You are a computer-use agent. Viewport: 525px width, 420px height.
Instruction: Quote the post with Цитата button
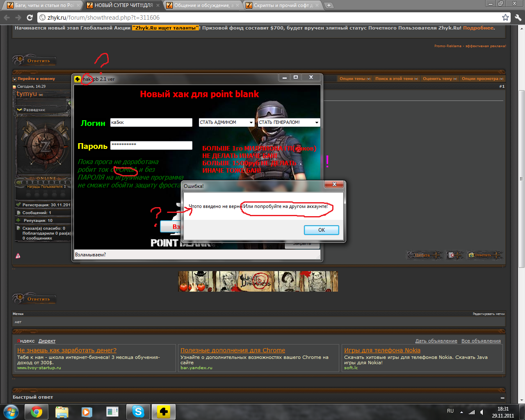425,255
